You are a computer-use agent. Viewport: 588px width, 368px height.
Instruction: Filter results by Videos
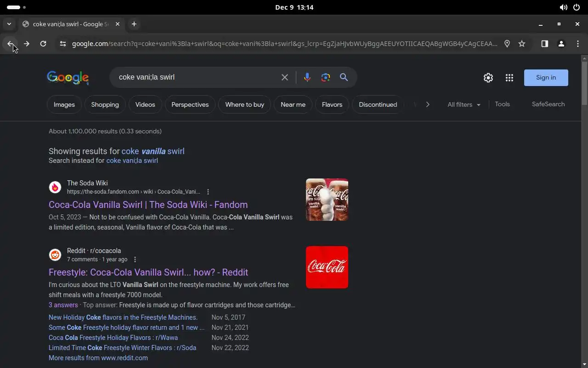(145, 104)
